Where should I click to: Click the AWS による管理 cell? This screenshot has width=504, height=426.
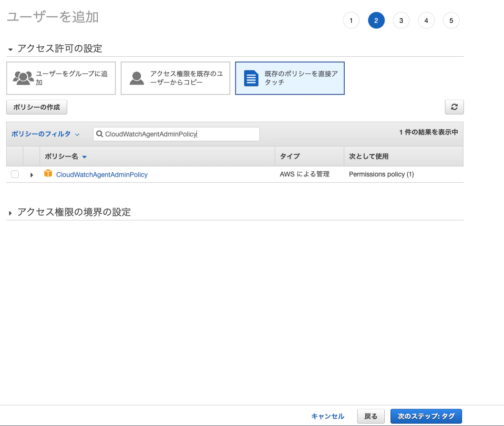point(304,174)
